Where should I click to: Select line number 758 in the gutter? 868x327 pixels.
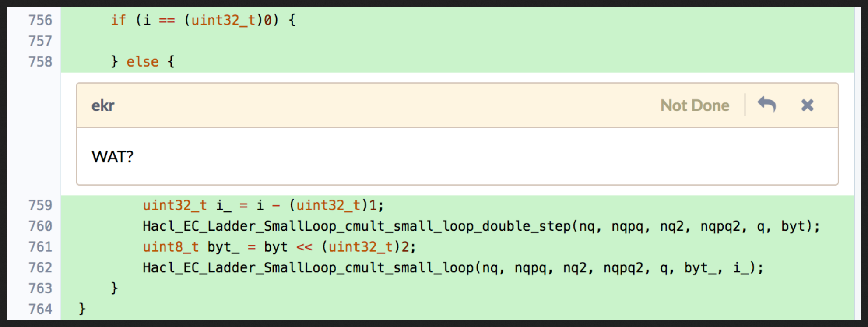pyautogui.click(x=40, y=62)
